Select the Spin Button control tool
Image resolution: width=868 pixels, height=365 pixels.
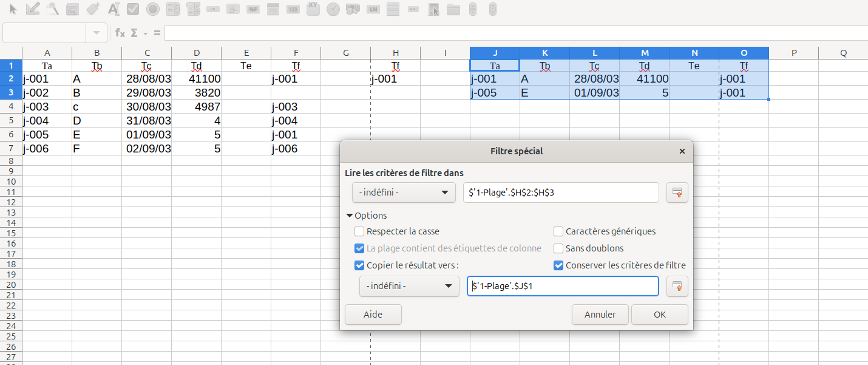(473, 9)
